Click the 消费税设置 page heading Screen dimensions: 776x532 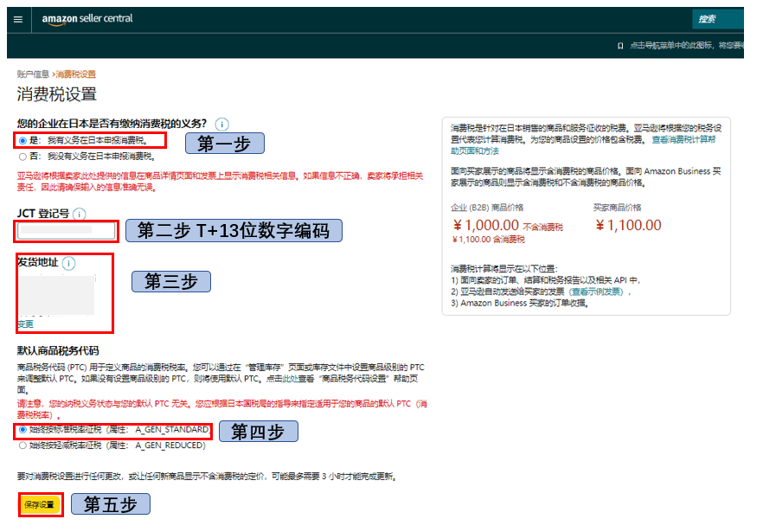(x=56, y=94)
